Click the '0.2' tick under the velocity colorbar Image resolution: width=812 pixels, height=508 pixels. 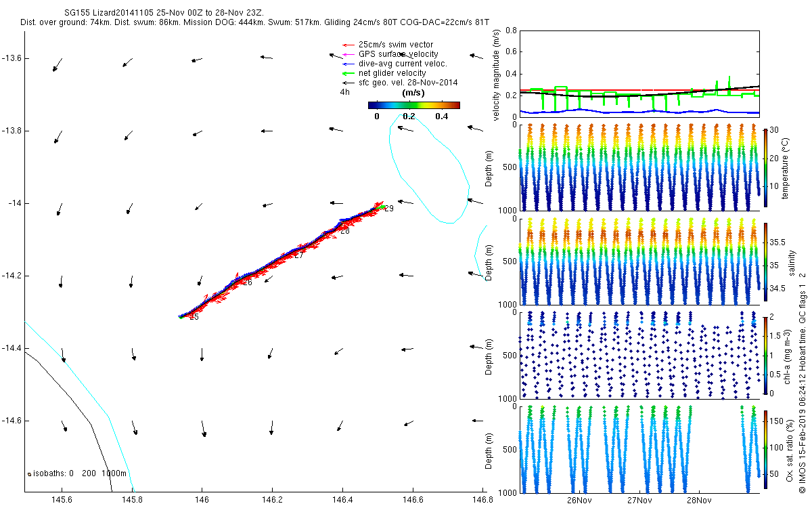pos(409,116)
